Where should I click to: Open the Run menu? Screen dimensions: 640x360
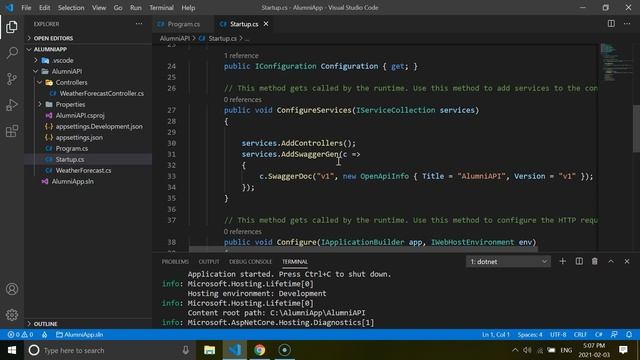pos(136,8)
